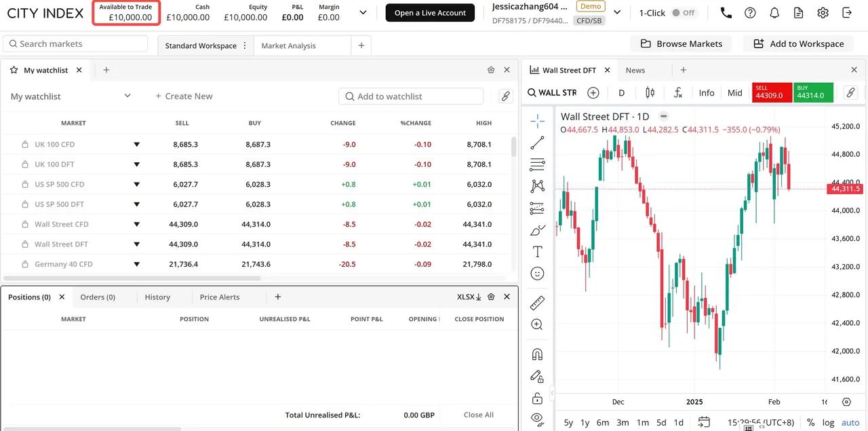Screen dimensions: 868x431
Task: Toggle hide all drawings eye icon
Action: (x=537, y=418)
